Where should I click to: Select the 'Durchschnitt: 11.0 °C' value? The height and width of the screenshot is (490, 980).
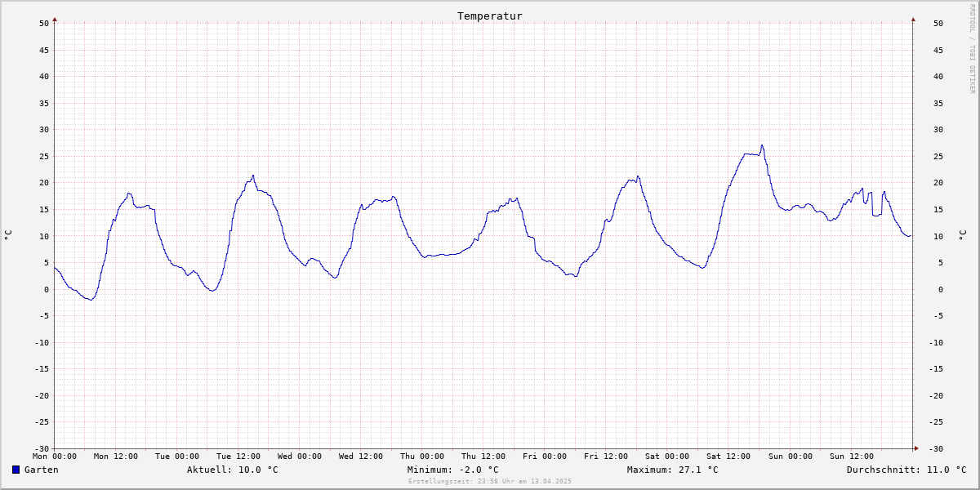coord(906,470)
